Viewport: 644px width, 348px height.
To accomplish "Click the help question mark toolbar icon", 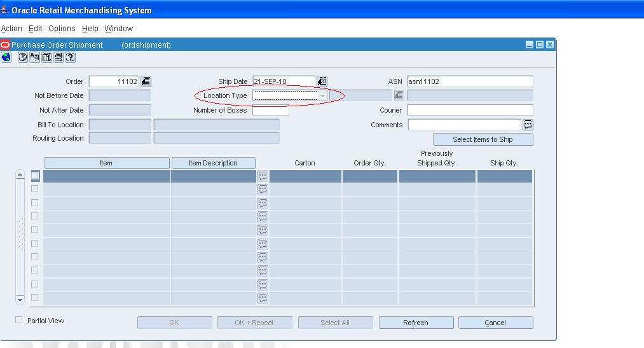I will click(x=70, y=57).
